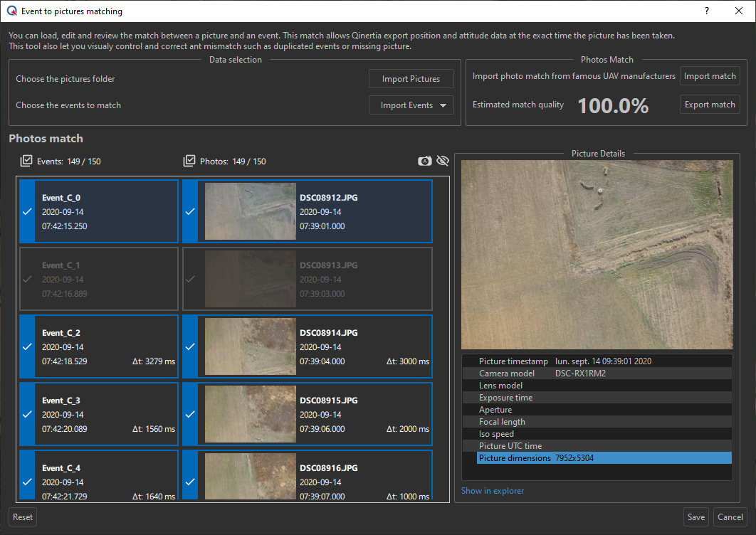The width and height of the screenshot is (756, 535).
Task: Click the select-all Events checkbox icon
Action: [26, 161]
